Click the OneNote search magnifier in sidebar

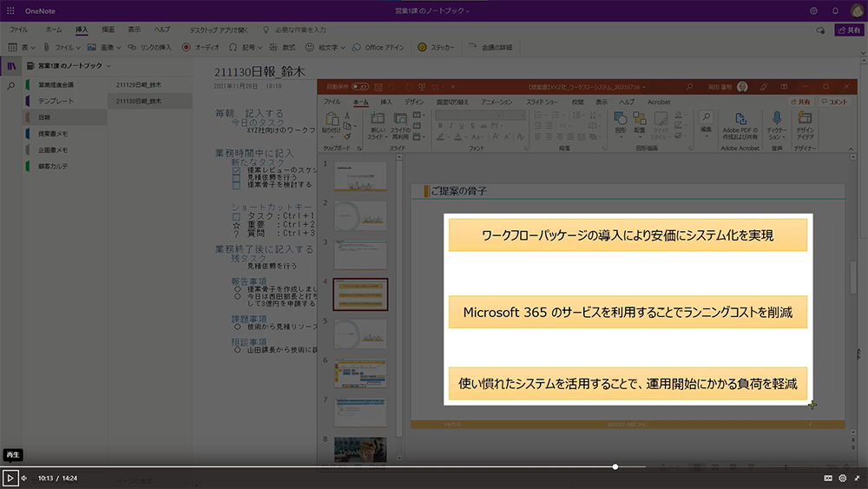tap(10, 86)
